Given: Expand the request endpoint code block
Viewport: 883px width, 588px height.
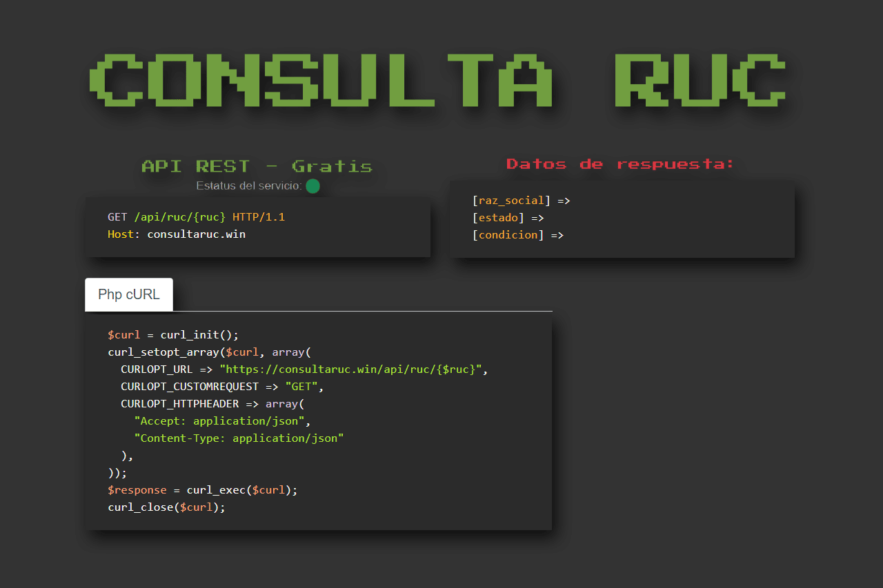Looking at the screenshot, I should click(x=258, y=226).
